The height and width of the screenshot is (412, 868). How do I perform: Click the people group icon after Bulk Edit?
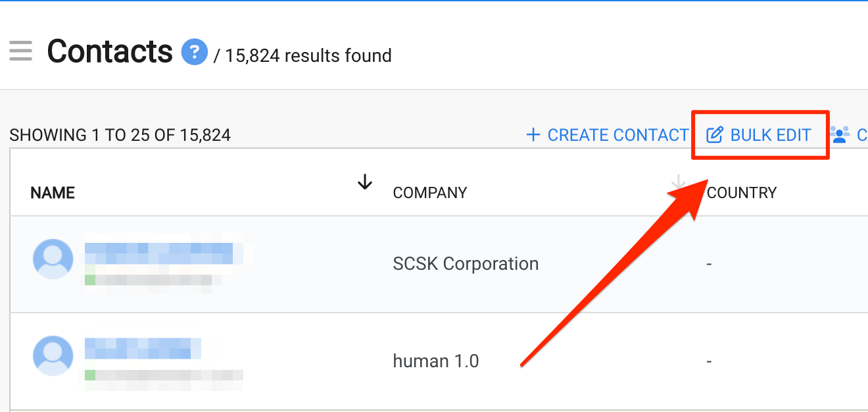click(x=840, y=135)
